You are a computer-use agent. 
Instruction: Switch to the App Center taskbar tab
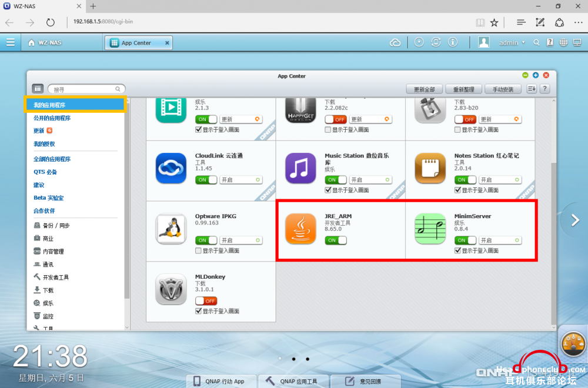tap(139, 43)
